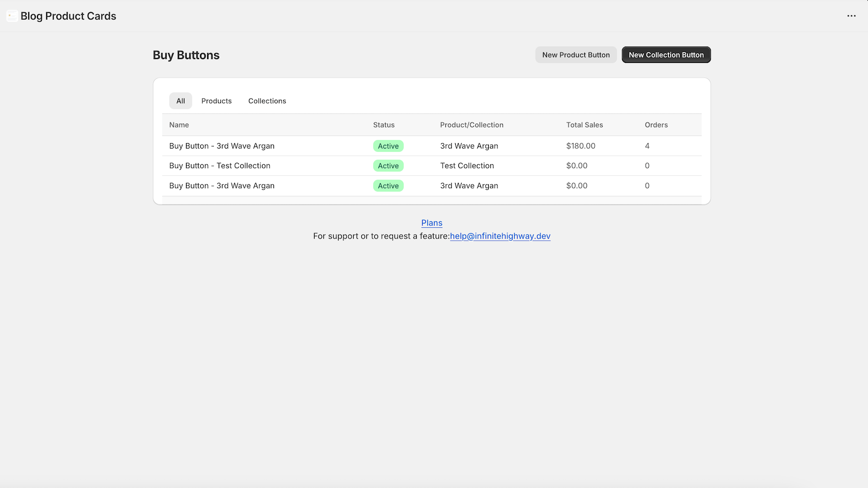Click the Blog Product Cards app icon
This screenshot has height=488, width=868.
pyautogui.click(x=11, y=16)
